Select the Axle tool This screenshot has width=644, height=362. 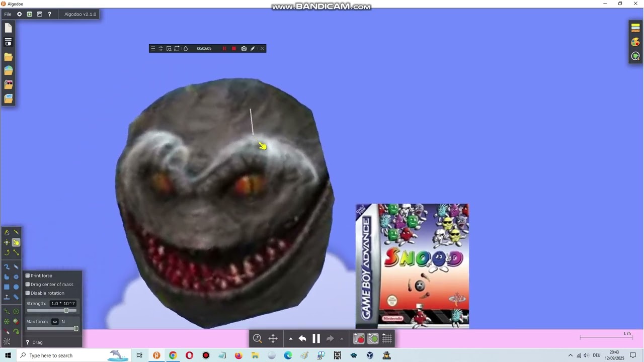point(7,321)
